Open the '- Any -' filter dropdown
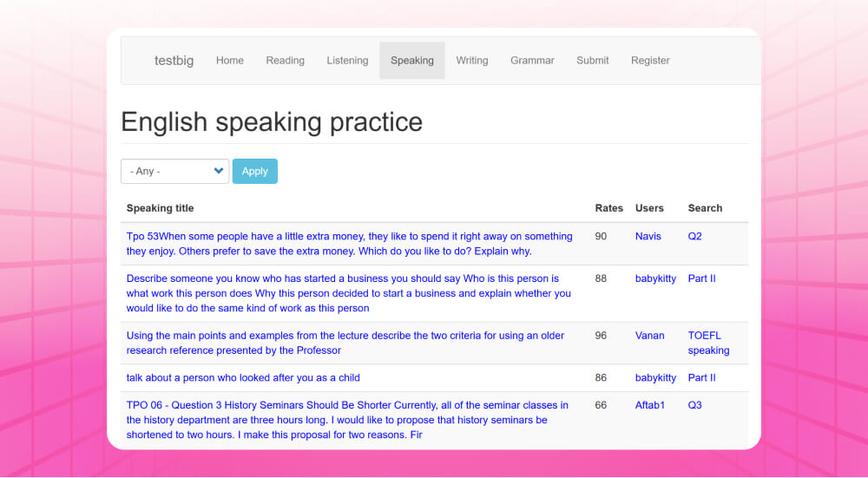Image resolution: width=868 pixels, height=478 pixels. (x=174, y=172)
